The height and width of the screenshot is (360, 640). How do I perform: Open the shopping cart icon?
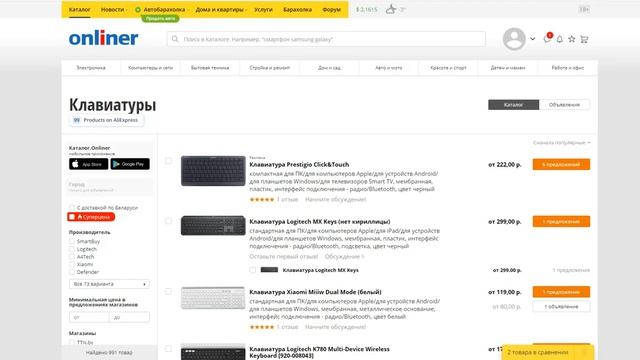point(584,39)
